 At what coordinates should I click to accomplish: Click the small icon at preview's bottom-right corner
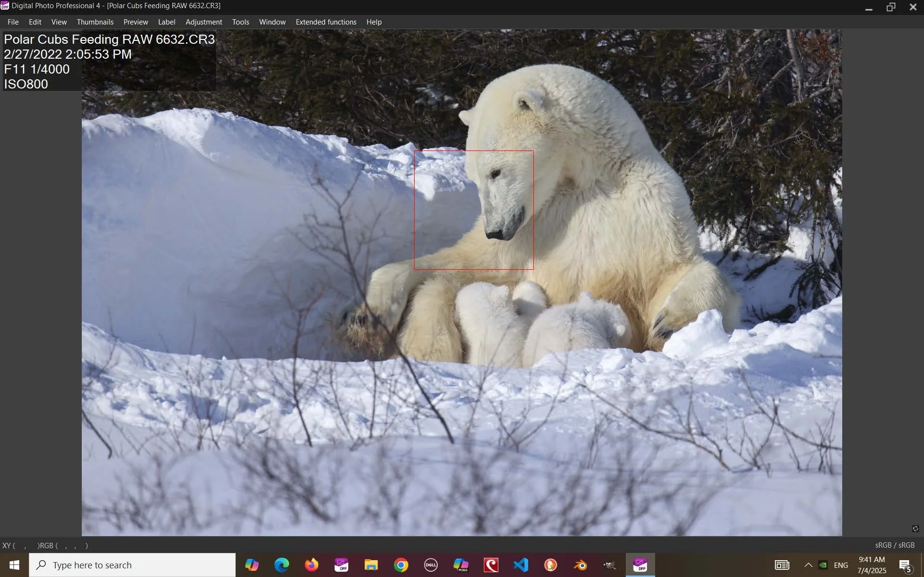tap(915, 528)
